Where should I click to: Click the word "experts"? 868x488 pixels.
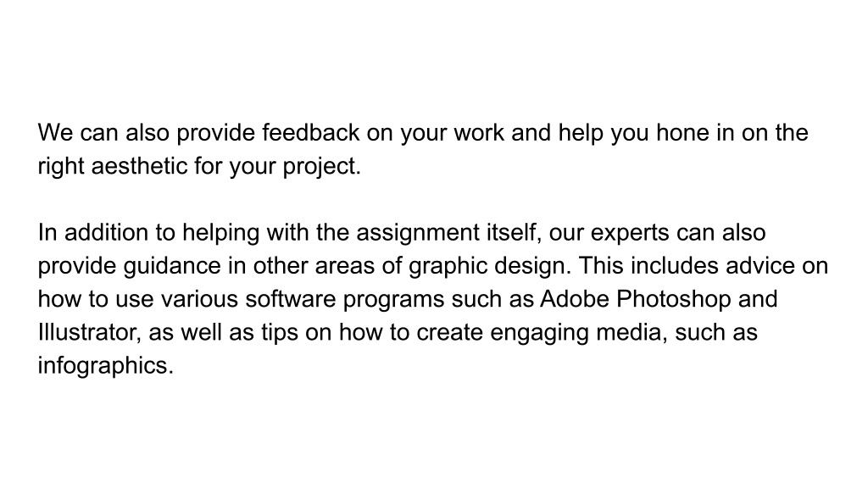click(631, 234)
